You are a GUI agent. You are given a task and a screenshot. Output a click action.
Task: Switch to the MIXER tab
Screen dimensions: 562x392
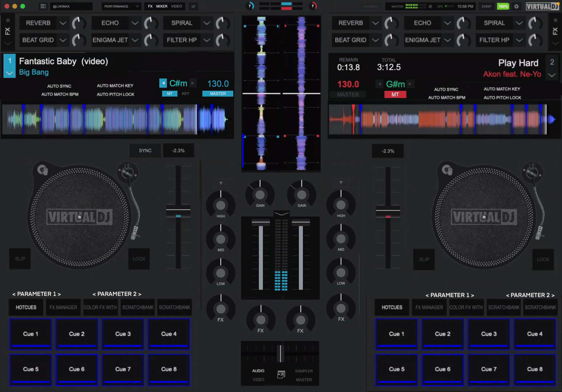tap(162, 6)
